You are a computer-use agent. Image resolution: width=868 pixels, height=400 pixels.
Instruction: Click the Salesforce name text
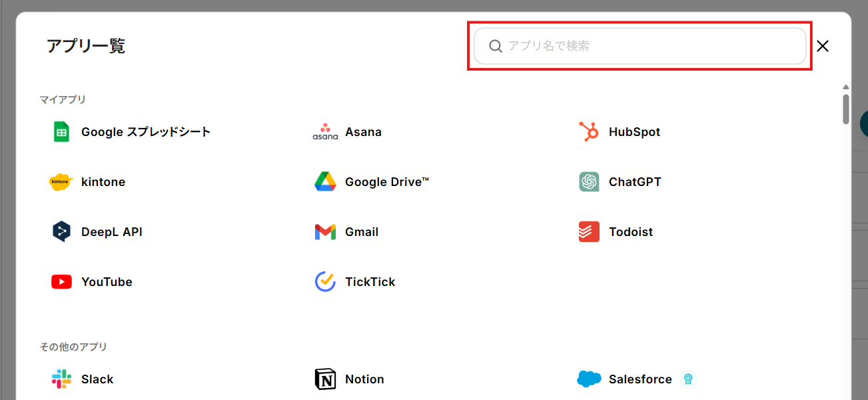tap(640, 379)
